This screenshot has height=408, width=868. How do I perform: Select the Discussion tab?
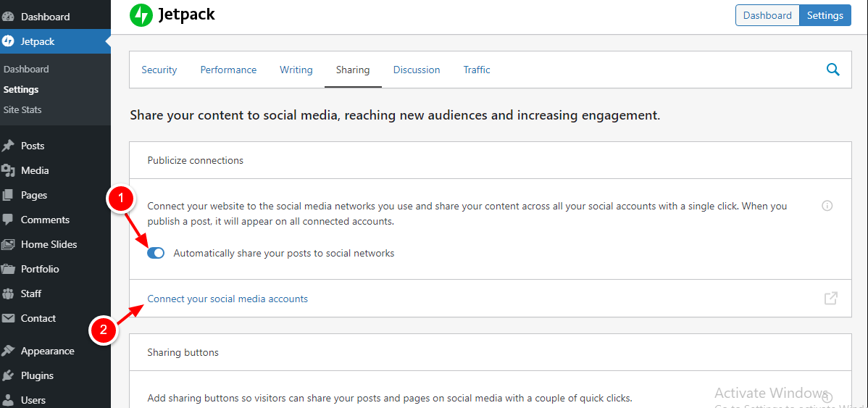click(x=417, y=70)
